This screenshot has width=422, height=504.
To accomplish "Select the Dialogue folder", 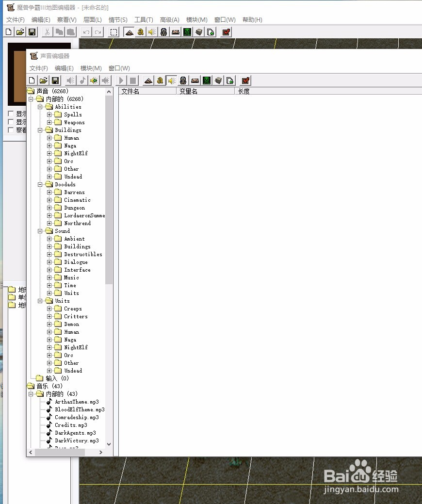I will (76, 262).
